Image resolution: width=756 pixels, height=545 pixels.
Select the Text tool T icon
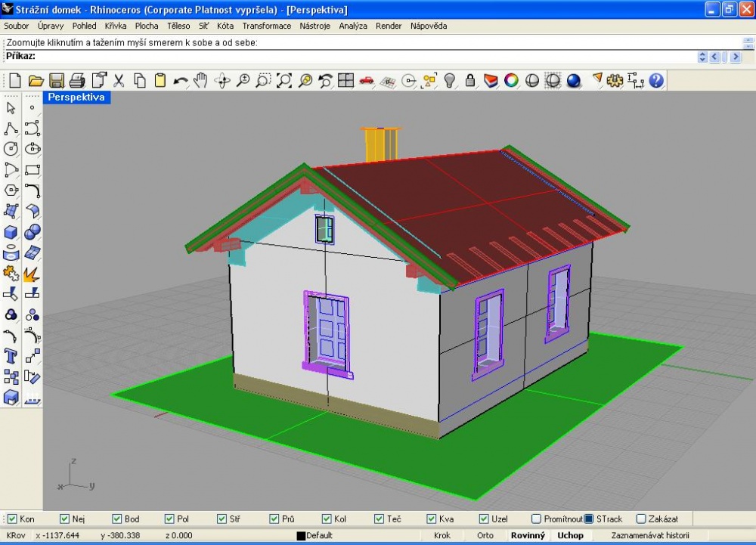coord(11,356)
